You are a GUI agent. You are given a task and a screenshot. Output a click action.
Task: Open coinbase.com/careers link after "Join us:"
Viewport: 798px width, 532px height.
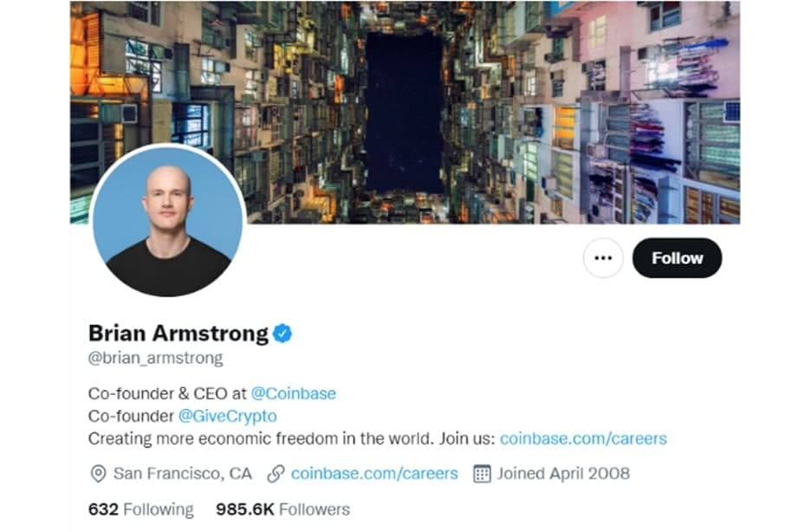click(x=583, y=438)
